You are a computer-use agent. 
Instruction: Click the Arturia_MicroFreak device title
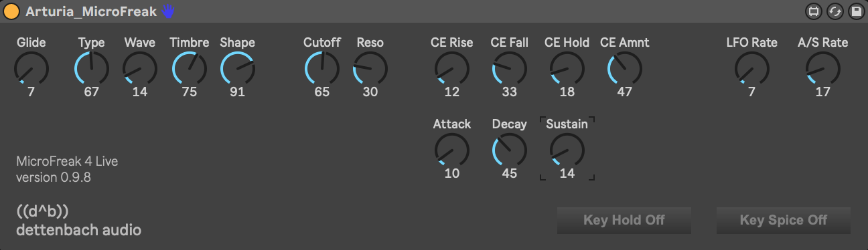click(x=91, y=11)
